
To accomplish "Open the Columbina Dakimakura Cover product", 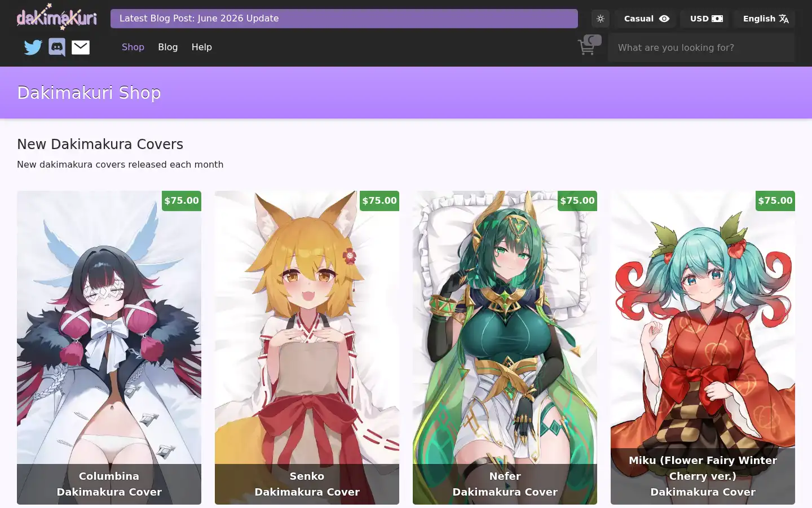I will click(109, 348).
